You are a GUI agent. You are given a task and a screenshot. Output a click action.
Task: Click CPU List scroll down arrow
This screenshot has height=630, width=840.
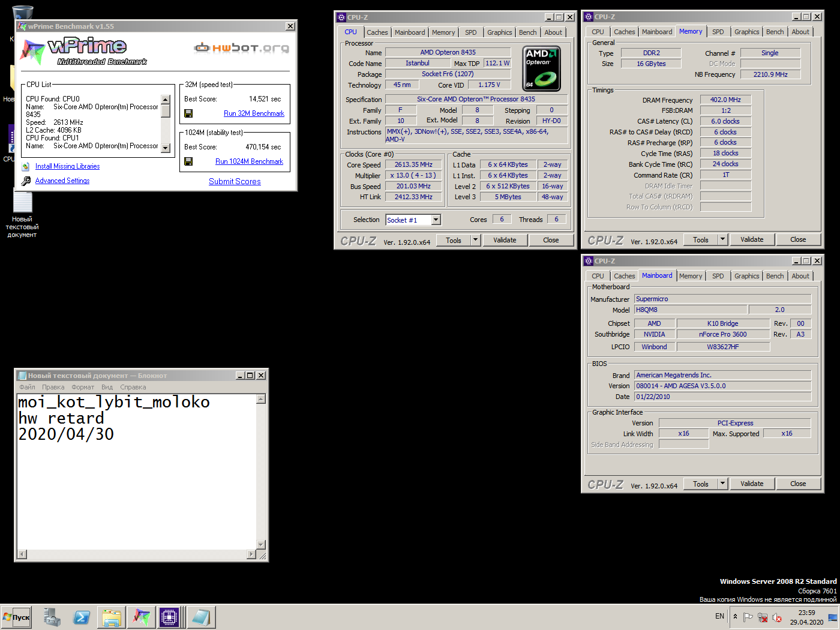[x=166, y=148]
